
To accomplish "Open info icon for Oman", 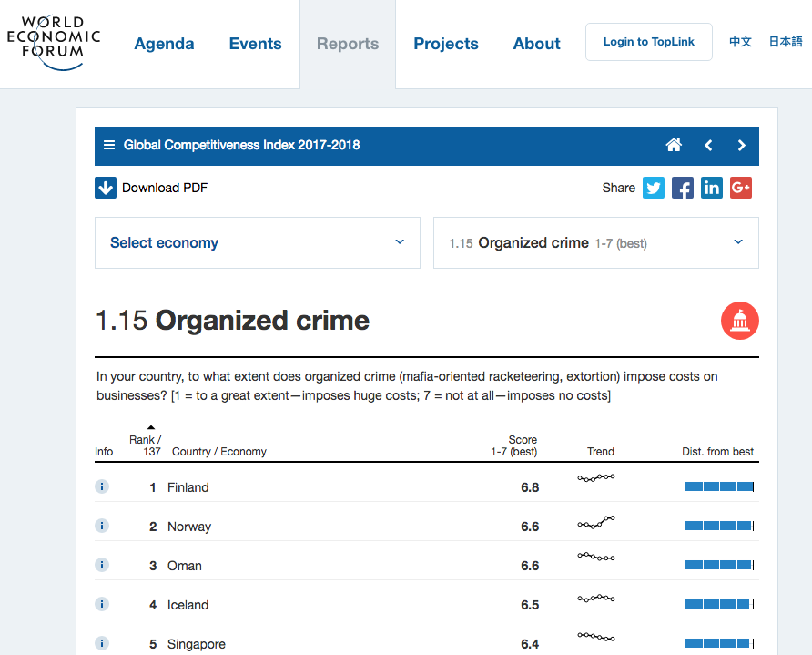I will click(x=102, y=565).
